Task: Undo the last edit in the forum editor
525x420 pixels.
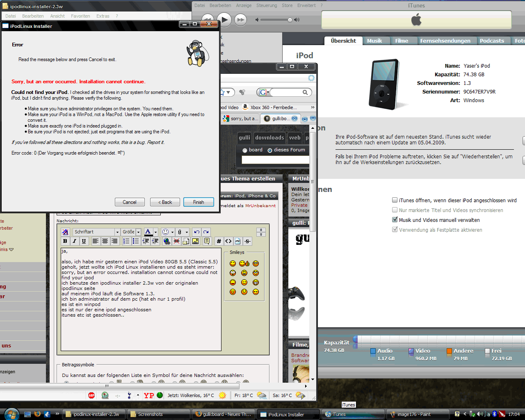Action: coord(197,232)
